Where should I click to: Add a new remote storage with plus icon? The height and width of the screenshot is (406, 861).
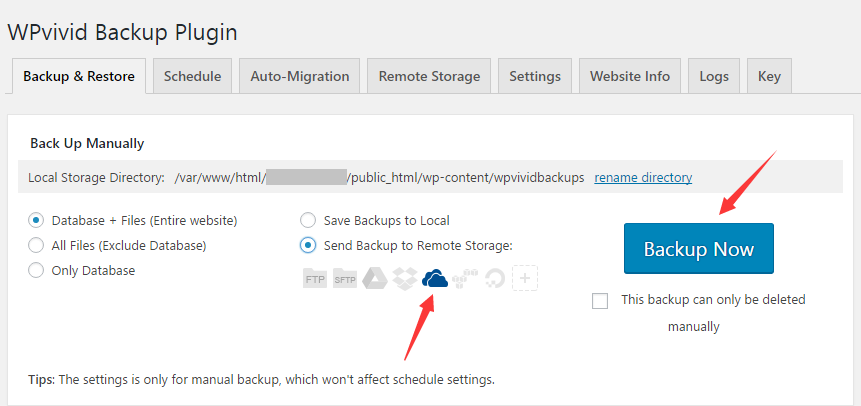[524, 279]
